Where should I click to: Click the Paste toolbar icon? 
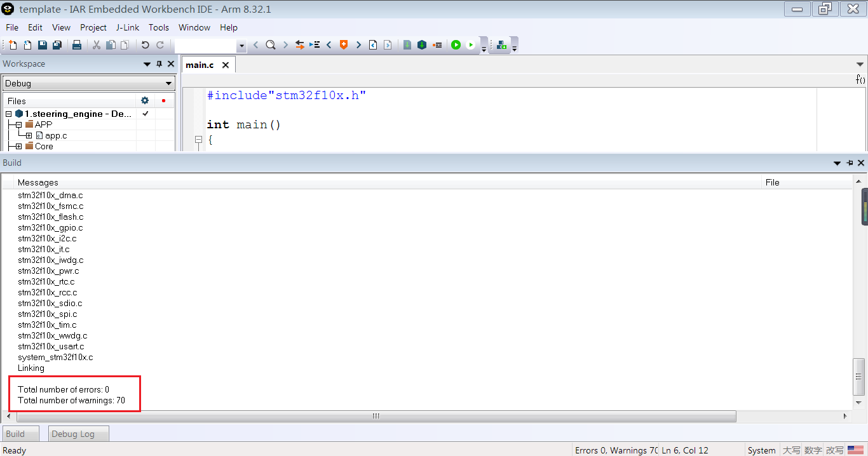coord(125,44)
